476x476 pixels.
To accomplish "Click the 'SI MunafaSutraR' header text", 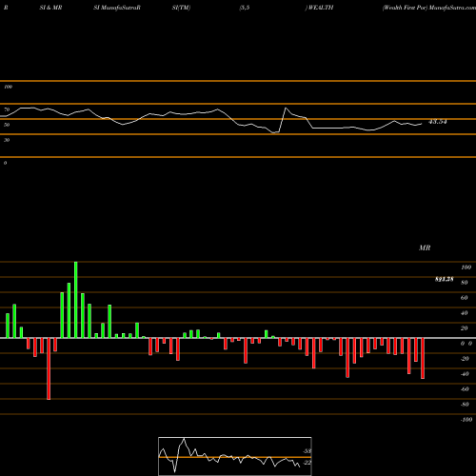I will coord(117,8).
